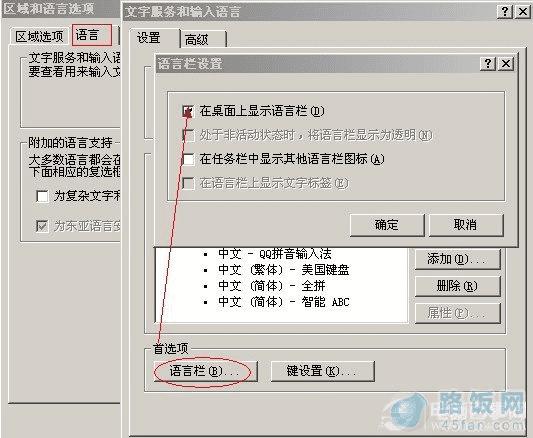Click the 确定 button
The image size is (533, 438).
(387, 225)
